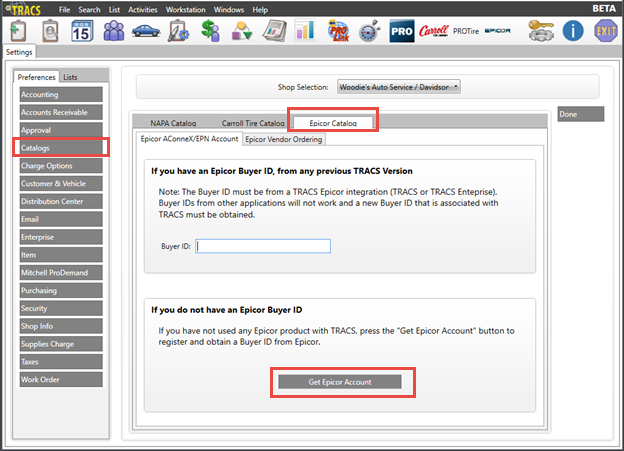Open Enterprise preferences
The image size is (624, 451).
pyautogui.click(x=61, y=237)
